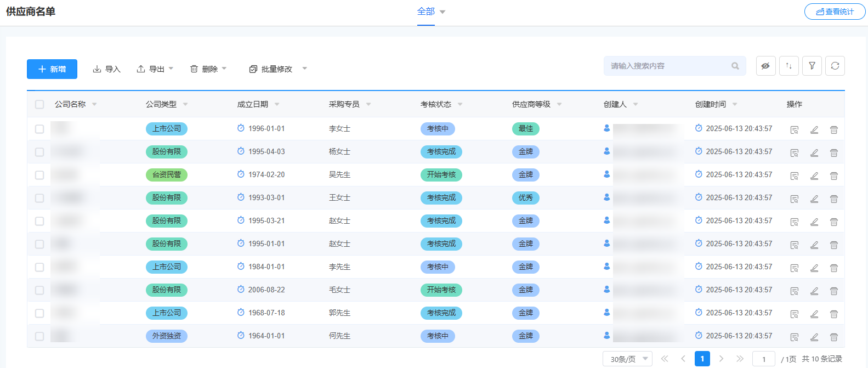Click 台资民营 company type tag
This screenshot has height=368, width=868.
(x=167, y=175)
